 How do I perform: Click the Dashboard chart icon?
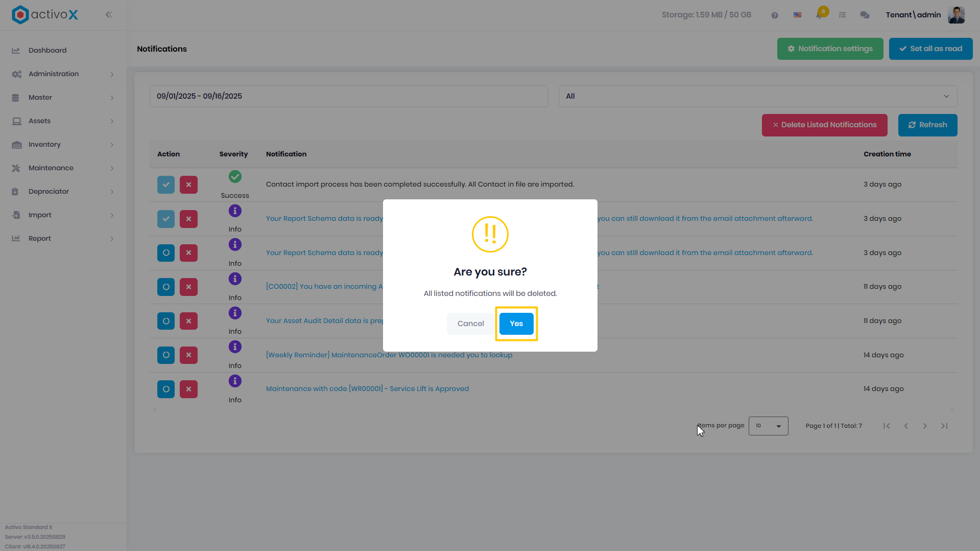tap(16, 51)
